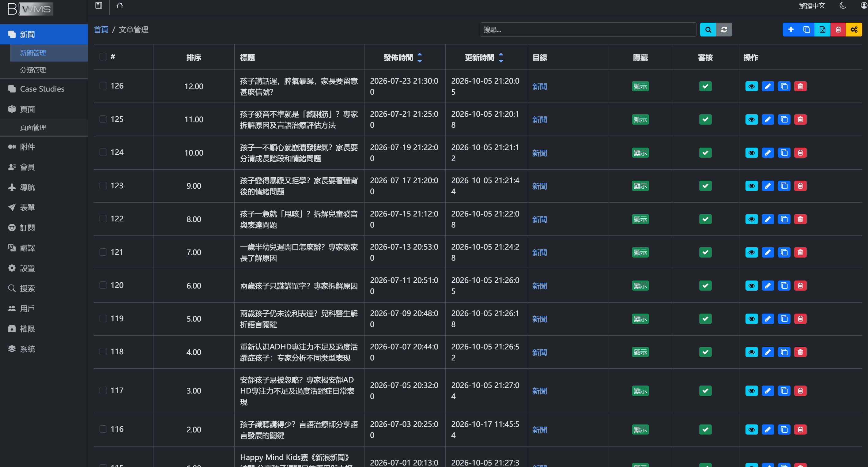Open the 翻譯 sidebar menu

click(44, 248)
